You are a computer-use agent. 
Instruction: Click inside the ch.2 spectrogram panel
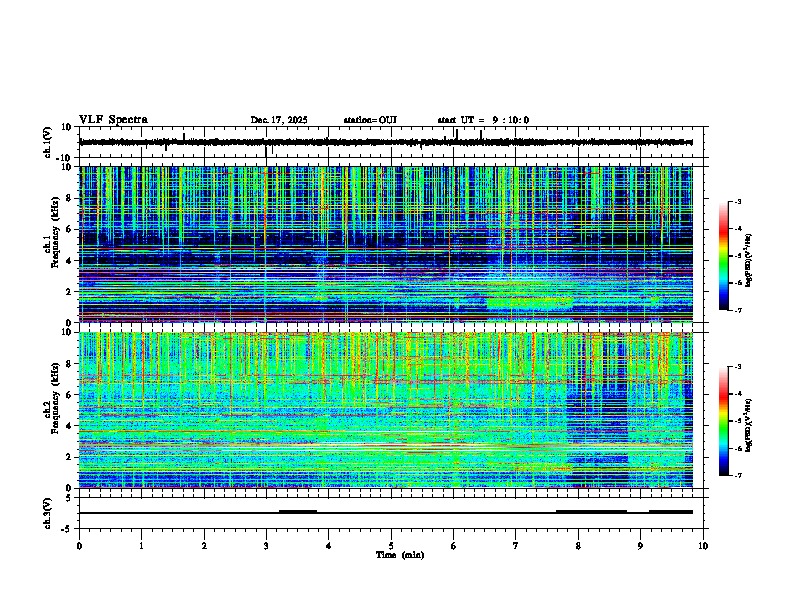point(386,410)
